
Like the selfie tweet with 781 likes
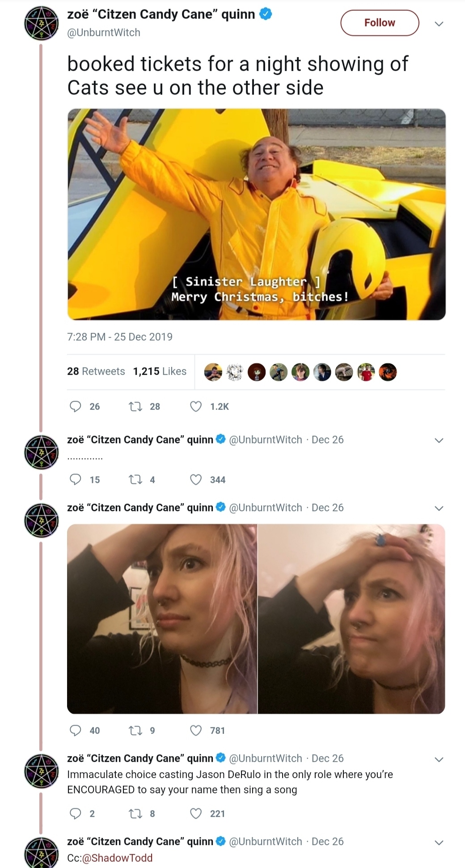[196, 730]
